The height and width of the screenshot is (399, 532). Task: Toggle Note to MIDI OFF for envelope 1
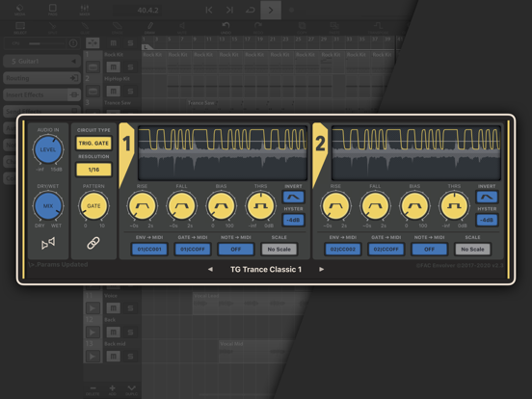[x=236, y=249]
